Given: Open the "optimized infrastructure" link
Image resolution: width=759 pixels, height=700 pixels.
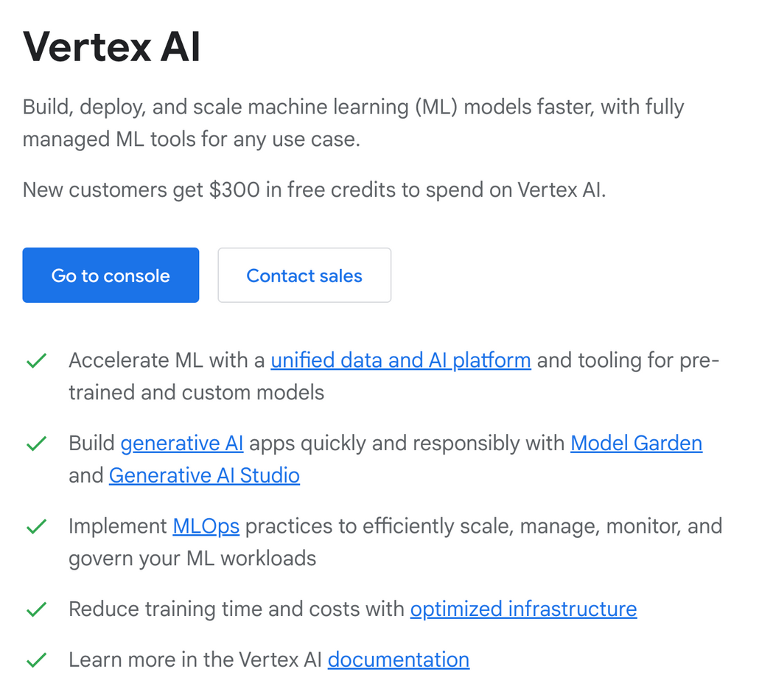Looking at the screenshot, I should tap(523, 609).
